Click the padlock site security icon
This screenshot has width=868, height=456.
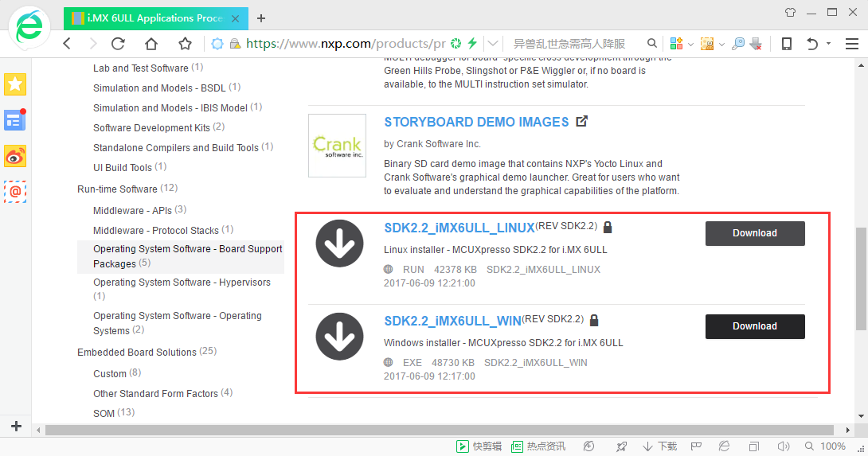[x=235, y=44]
